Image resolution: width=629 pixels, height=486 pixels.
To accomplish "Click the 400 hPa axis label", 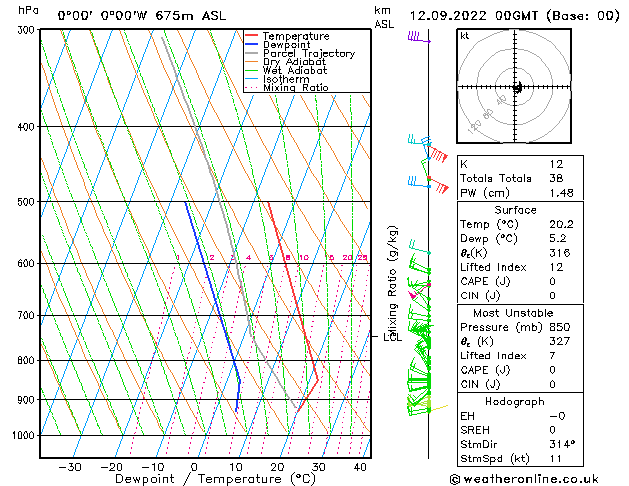I will tap(28, 127).
